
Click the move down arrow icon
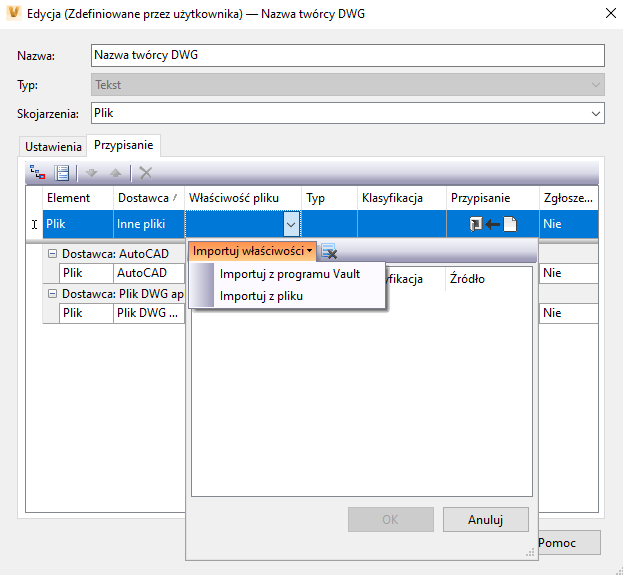coord(91,173)
